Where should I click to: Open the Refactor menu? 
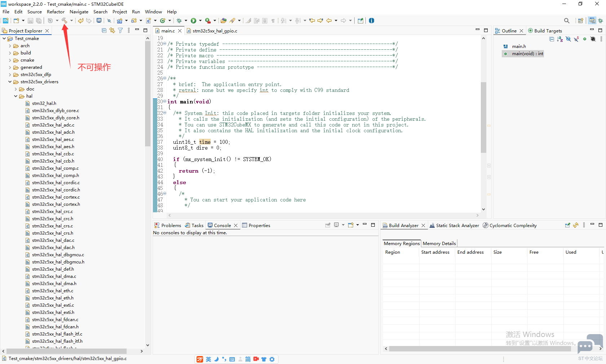(56, 12)
